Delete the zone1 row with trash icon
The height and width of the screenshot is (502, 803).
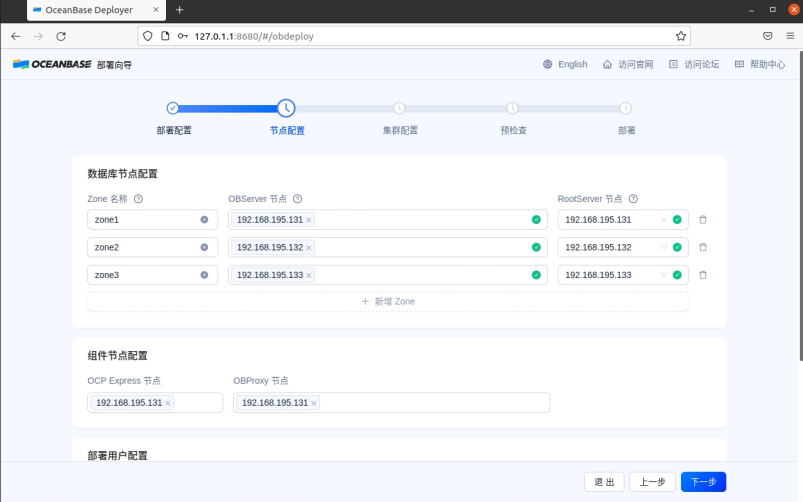point(703,220)
